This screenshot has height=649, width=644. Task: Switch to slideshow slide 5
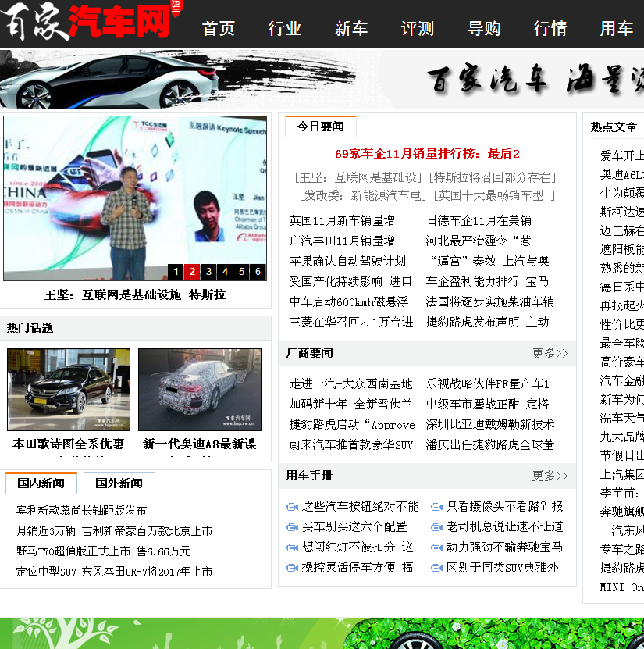[x=241, y=272]
